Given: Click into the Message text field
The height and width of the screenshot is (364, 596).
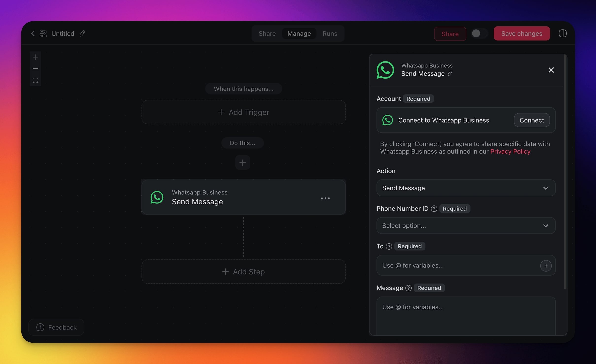Looking at the screenshot, I should 466,316.
